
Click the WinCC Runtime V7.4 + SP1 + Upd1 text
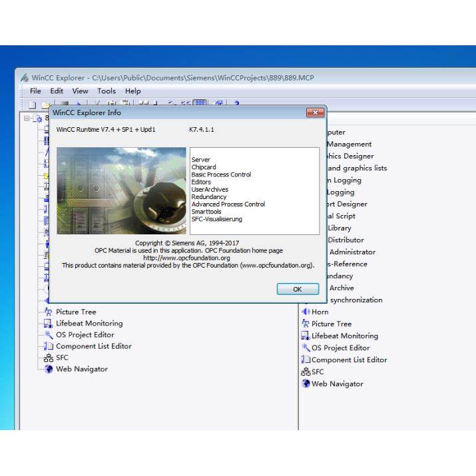click(x=106, y=130)
